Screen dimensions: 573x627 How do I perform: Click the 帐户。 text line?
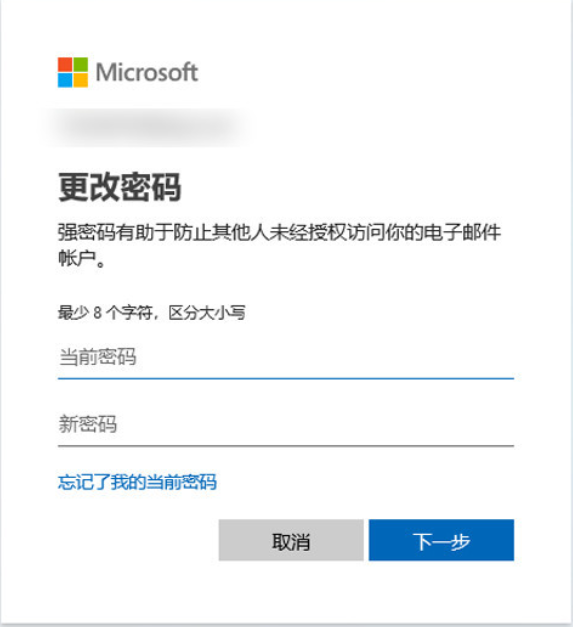pos(82,258)
